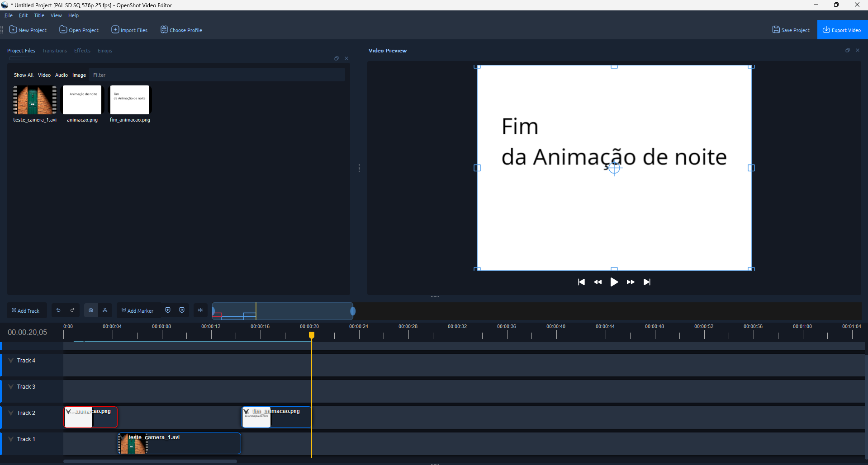
Task: Click the right-middle transform handle in preview
Action: click(x=751, y=168)
